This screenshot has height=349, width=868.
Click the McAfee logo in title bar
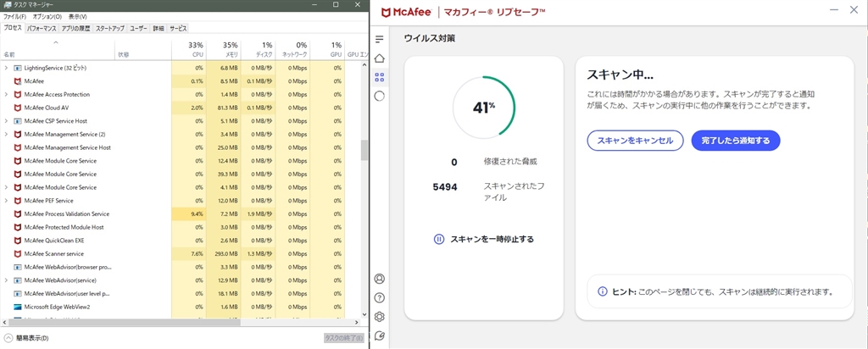[408, 10]
